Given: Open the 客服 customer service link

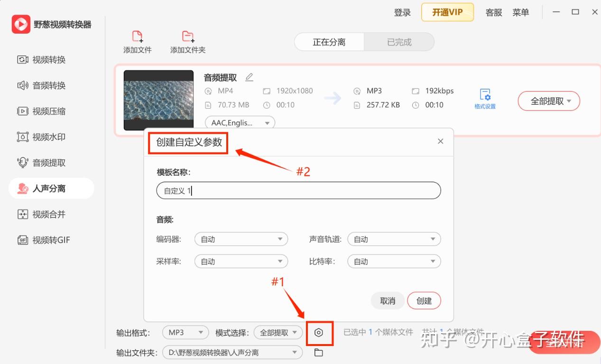Looking at the screenshot, I should [x=494, y=12].
